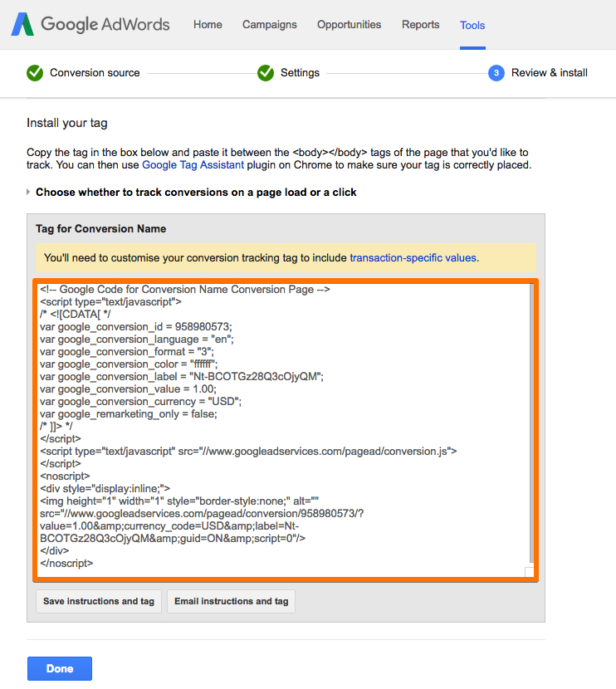Follow the transaction-specific values link
Screen dimensions: 616x689
413,257
